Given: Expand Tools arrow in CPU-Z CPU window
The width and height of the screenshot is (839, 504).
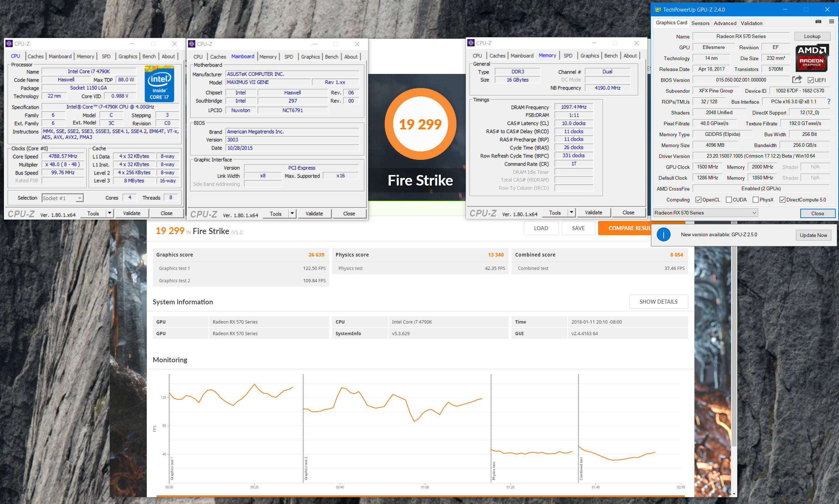Looking at the screenshot, I should tap(110, 213).
